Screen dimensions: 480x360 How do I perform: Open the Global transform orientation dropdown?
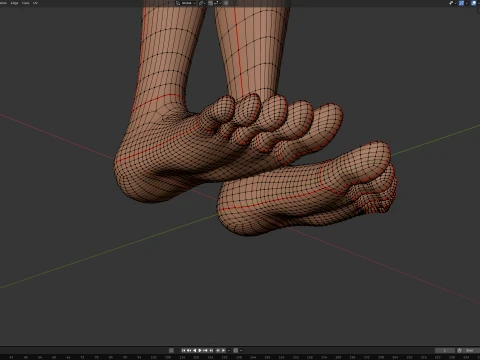click(186, 3)
